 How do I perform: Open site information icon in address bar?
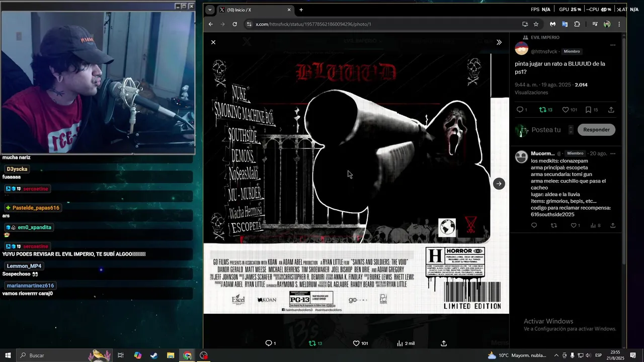[249, 24]
